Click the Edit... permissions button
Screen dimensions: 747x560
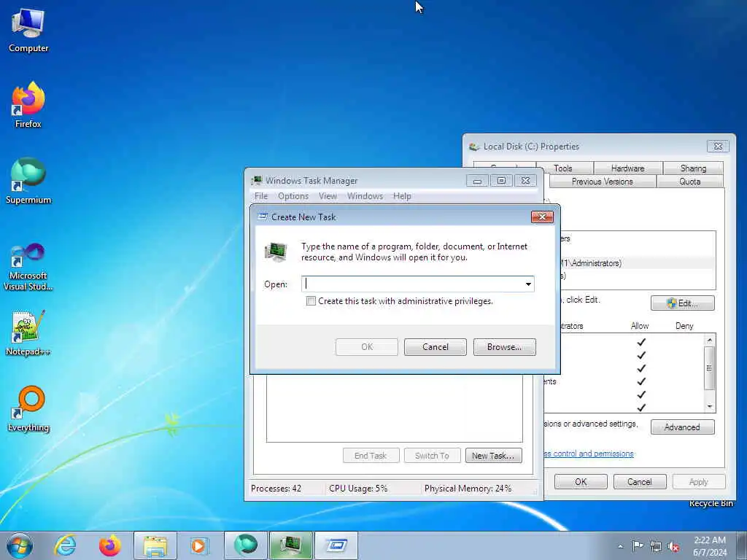point(682,303)
